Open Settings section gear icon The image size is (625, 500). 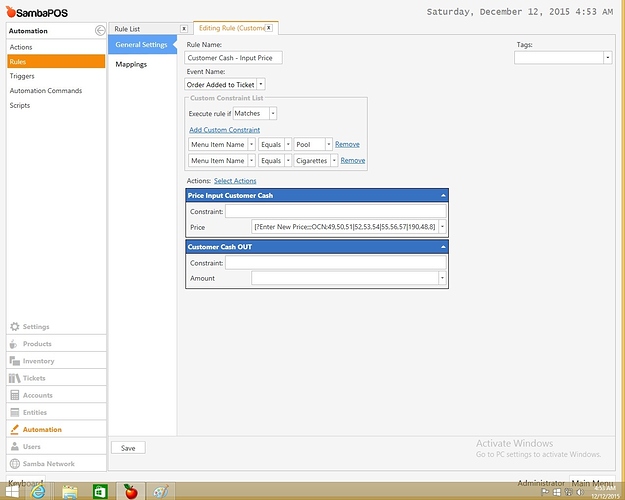[15, 327]
